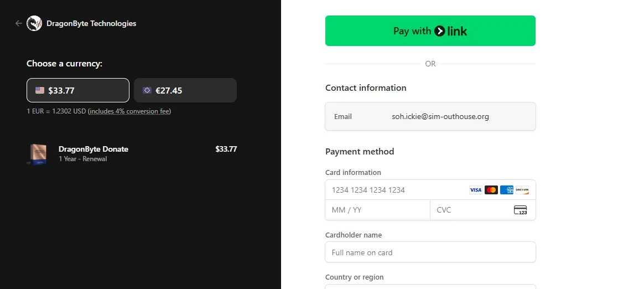Click the American Express brand icon
The height and width of the screenshot is (289, 644).
click(506, 190)
